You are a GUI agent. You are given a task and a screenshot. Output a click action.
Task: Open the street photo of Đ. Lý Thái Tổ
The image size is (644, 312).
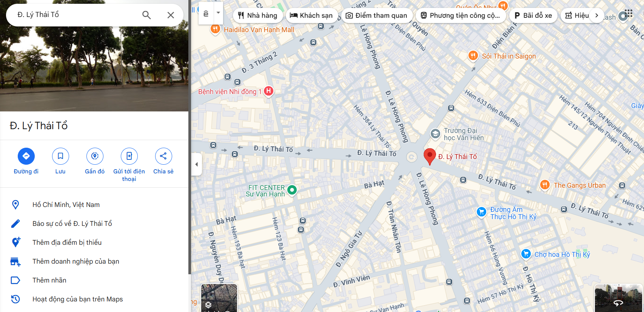94,69
